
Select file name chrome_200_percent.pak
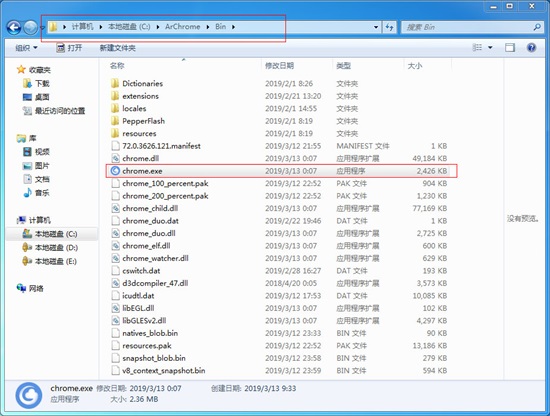[165, 196]
